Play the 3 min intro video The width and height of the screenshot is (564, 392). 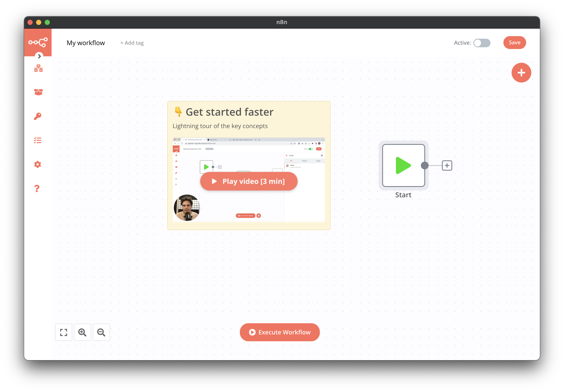coord(249,181)
